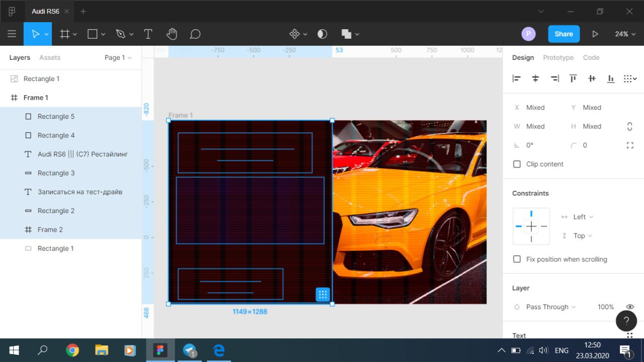The width and height of the screenshot is (644, 362).
Task: Align vertical centers
Action: (x=592, y=79)
